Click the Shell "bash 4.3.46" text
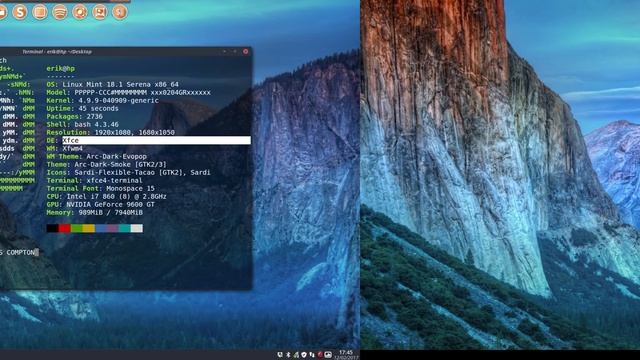 click(x=96, y=124)
